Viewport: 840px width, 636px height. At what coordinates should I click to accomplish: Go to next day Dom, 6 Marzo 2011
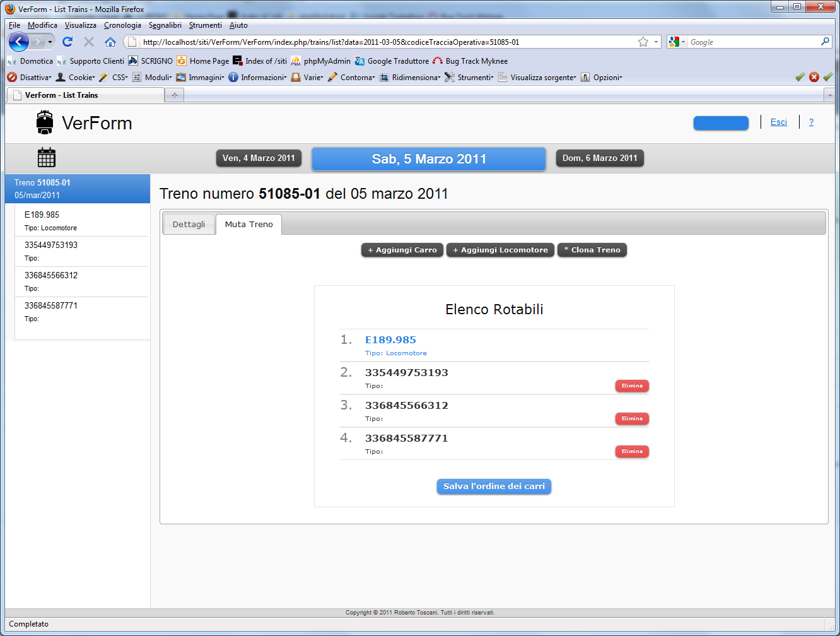(600, 158)
